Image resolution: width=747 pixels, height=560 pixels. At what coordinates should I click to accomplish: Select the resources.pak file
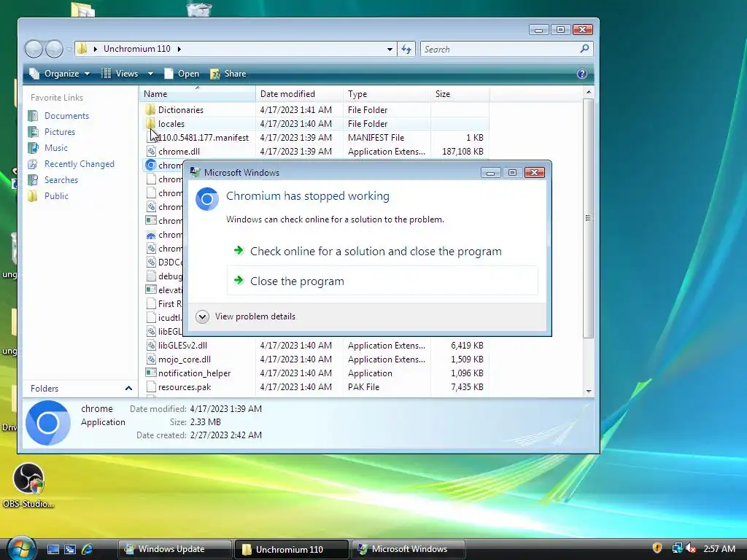coord(185,387)
